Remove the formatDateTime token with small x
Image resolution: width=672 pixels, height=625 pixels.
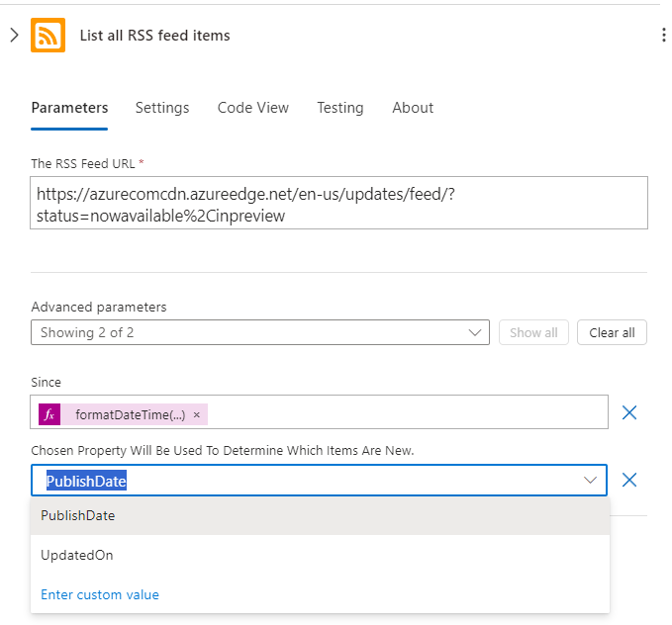pyautogui.click(x=197, y=414)
